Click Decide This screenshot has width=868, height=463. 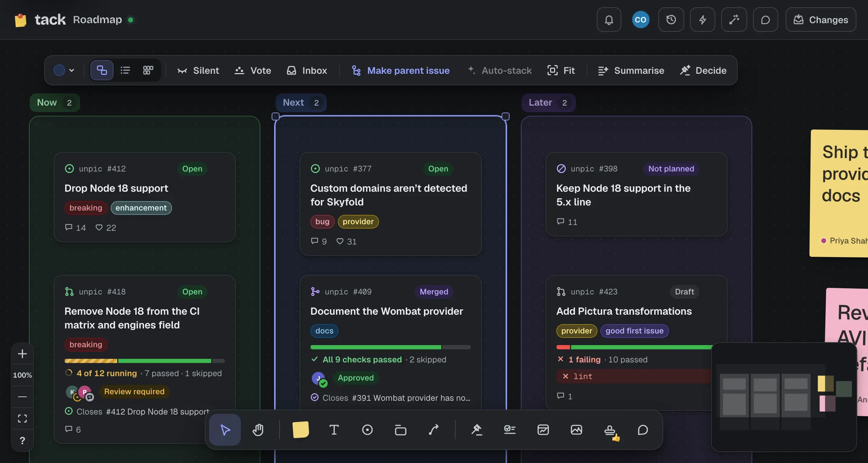pyautogui.click(x=703, y=70)
